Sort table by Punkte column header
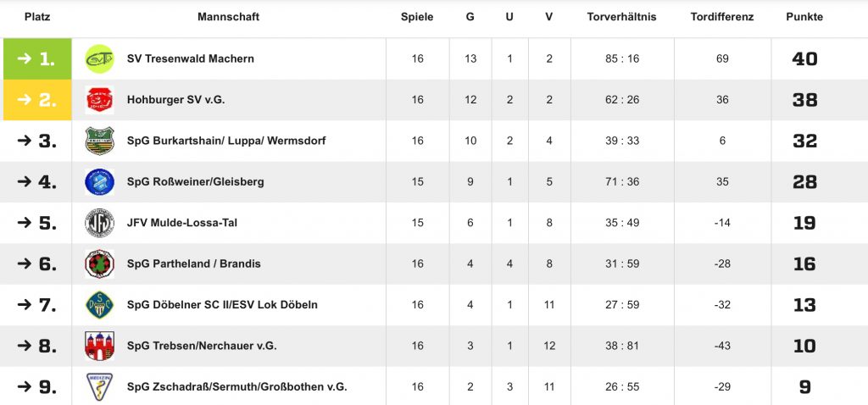Screen dimensions: 868x405 [804, 17]
